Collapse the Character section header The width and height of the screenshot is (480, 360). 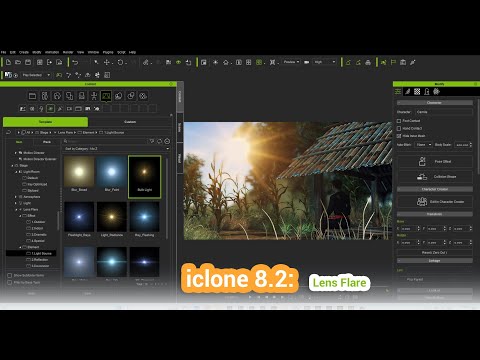tap(435, 103)
